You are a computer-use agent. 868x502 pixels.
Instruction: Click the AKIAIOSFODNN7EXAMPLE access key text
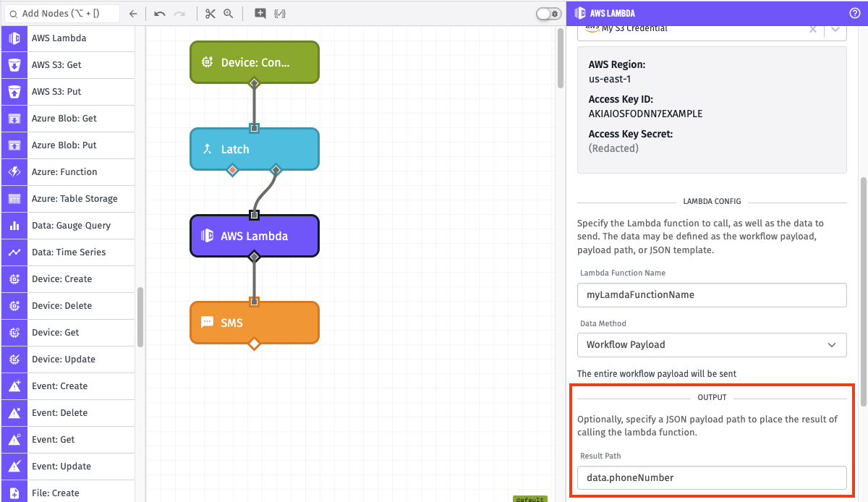(x=645, y=114)
